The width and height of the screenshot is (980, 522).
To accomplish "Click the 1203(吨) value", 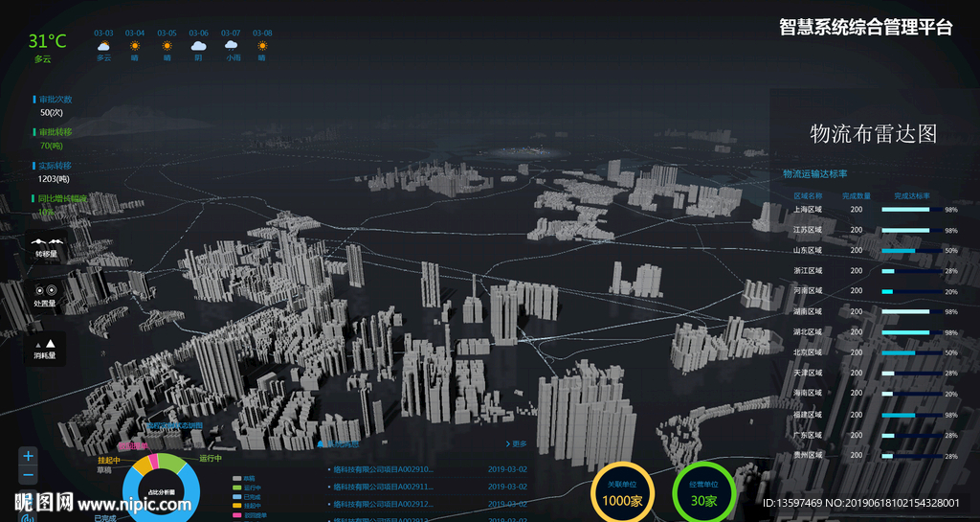I will point(54,179).
